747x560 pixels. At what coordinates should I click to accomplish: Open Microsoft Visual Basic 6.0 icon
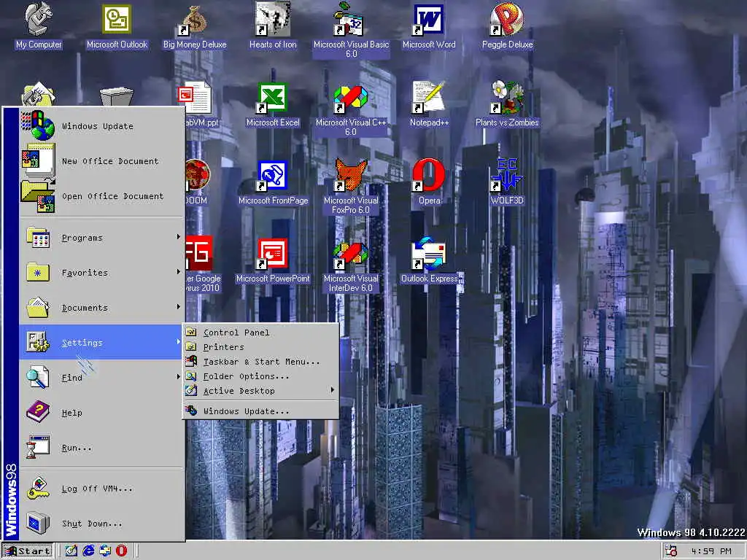(x=351, y=29)
